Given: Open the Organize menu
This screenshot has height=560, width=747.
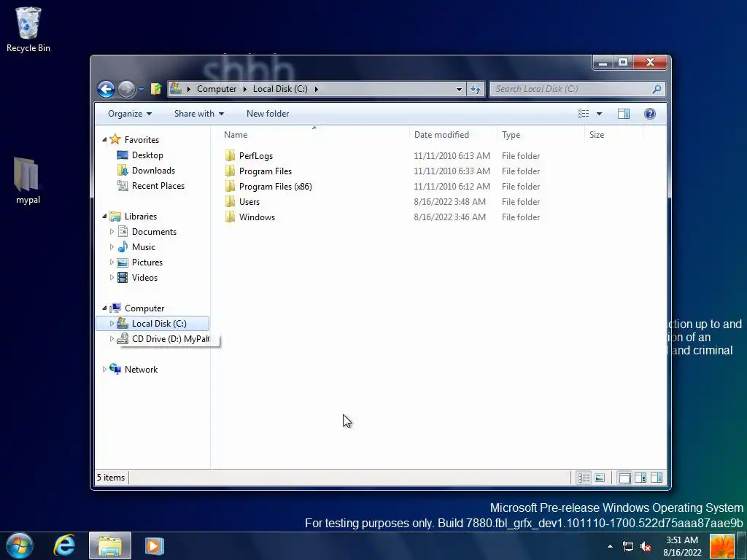Looking at the screenshot, I should pyautogui.click(x=130, y=114).
